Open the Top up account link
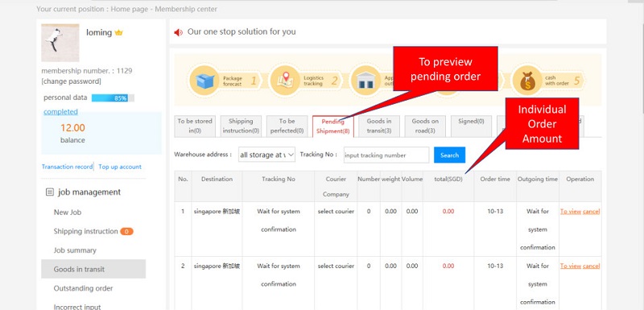Viewport: 644px width, 310px height. click(x=120, y=167)
